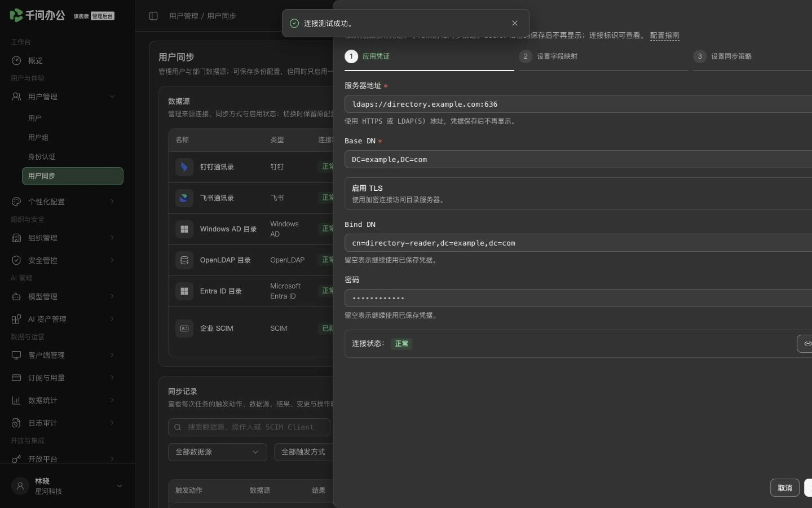This screenshot has height=508, width=812.
Task: Open the 林晓 account menu chevron
Action: click(120, 486)
